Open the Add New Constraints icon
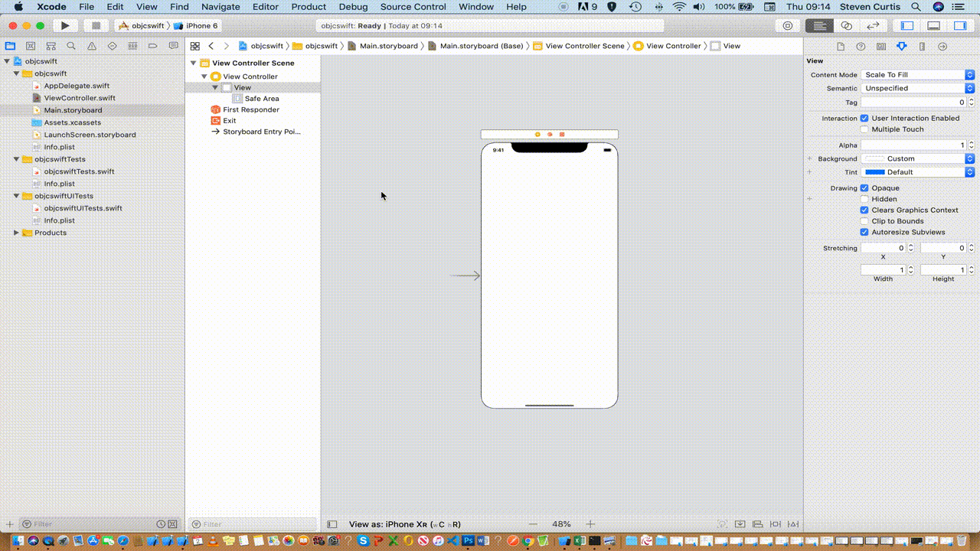980x551 pixels. [776, 524]
